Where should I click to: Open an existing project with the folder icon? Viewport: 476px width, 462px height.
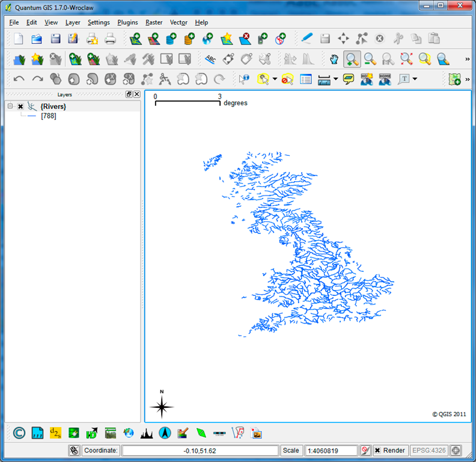(x=37, y=39)
